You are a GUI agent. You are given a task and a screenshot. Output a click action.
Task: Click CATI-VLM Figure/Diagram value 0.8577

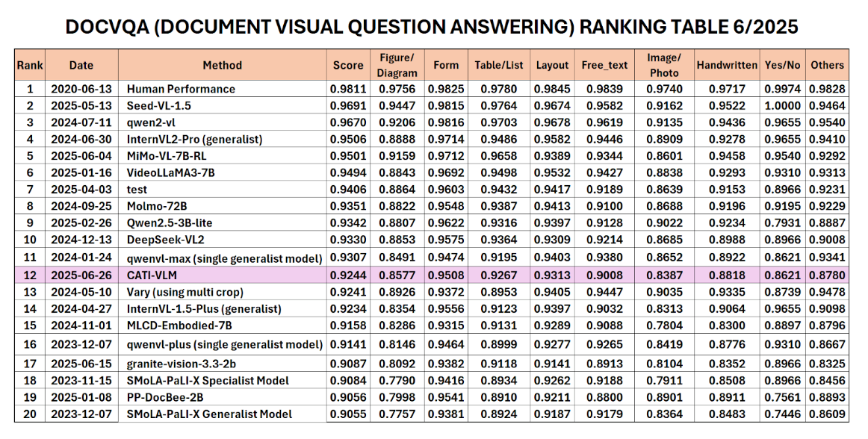pyautogui.click(x=397, y=275)
